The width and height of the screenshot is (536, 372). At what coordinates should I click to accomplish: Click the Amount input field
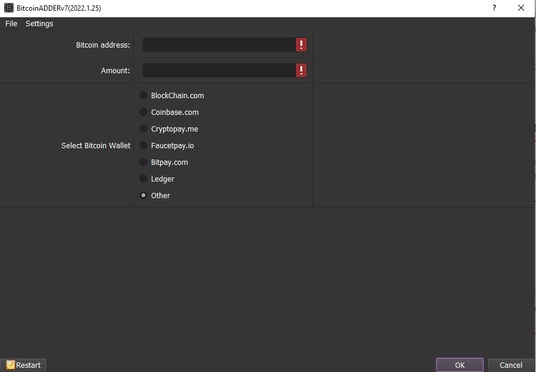click(219, 70)
